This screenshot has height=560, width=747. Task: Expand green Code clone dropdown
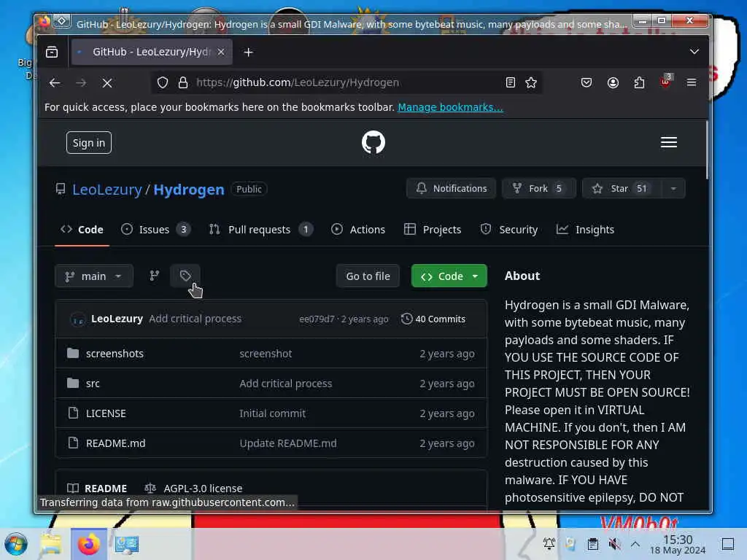click(x=449, y=276)
